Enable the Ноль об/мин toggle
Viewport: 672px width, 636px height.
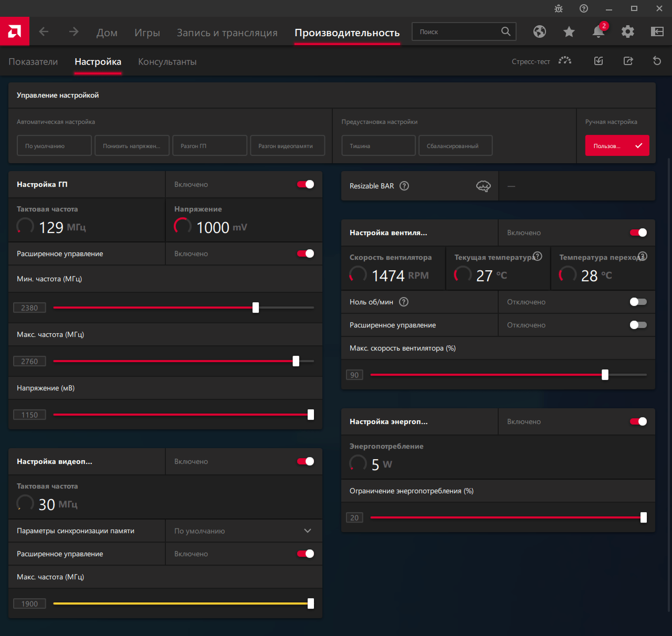click(638, 302)
